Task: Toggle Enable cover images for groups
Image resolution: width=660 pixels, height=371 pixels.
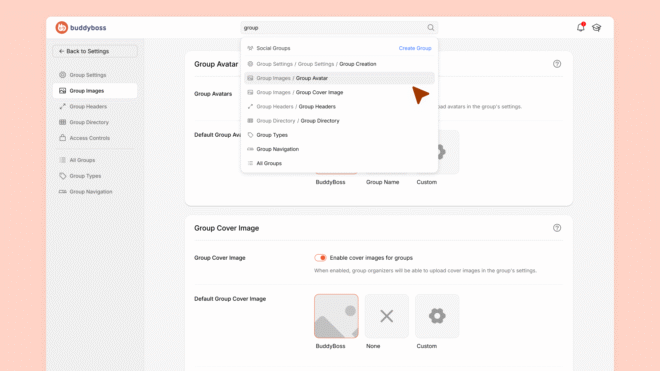Action: coord(320,258)
